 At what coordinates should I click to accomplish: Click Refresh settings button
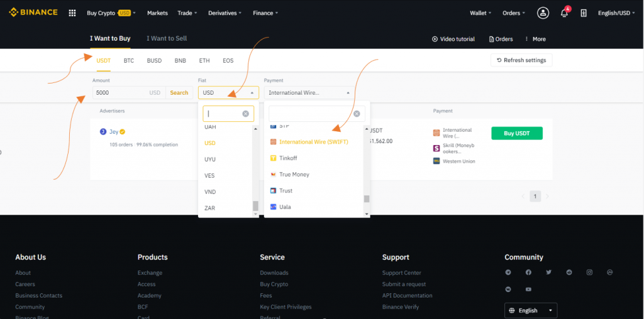point(521,60)
